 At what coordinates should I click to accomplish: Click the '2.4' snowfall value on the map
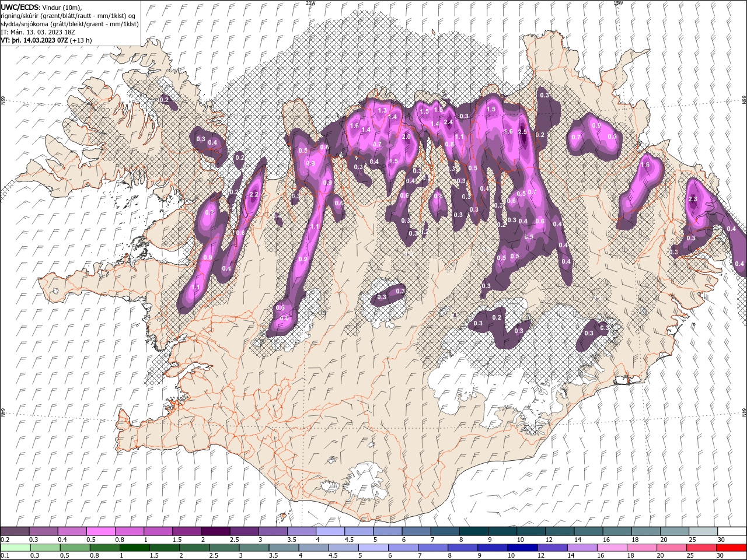tap(448, 123)
